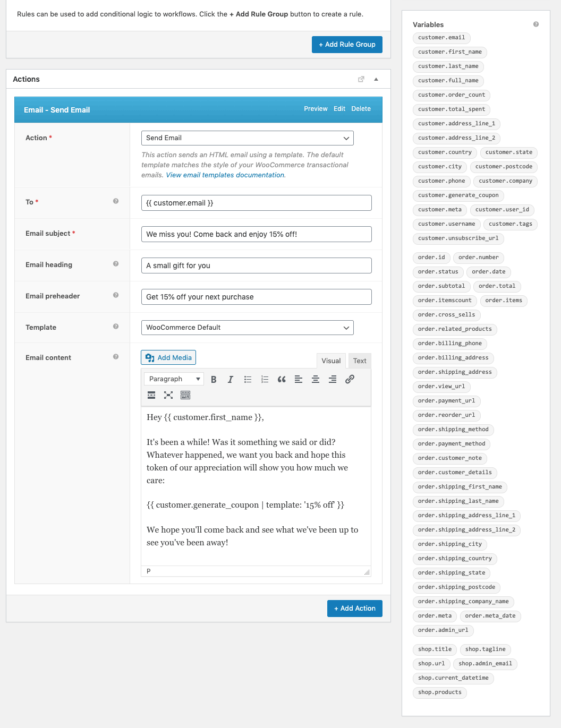Select the shop.title variable
The height and width of the screenshot is (728, 561).
tap(435, 649)
